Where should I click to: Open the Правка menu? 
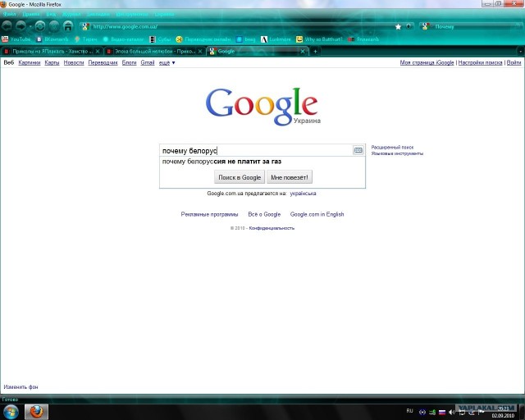pyautogui.click(x=31, y=14)
